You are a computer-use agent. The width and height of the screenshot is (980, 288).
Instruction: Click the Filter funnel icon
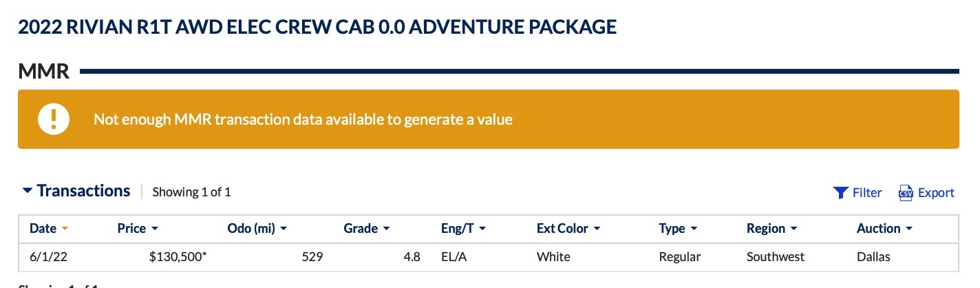(x=840, y=193)
